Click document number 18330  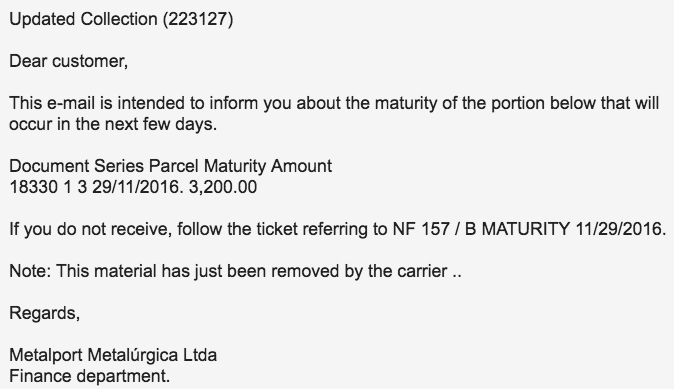tap(34, 187)
